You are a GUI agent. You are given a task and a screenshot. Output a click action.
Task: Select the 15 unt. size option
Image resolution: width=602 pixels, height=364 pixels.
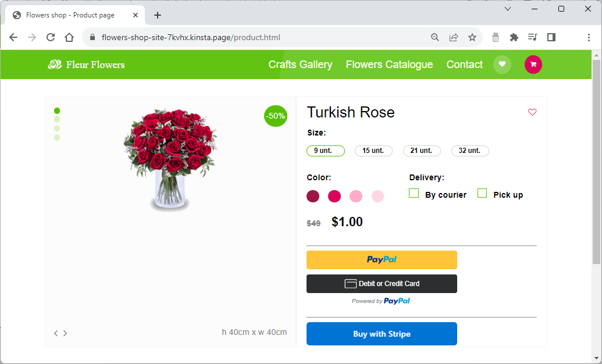pyautogui.click(x=373, y=151)
